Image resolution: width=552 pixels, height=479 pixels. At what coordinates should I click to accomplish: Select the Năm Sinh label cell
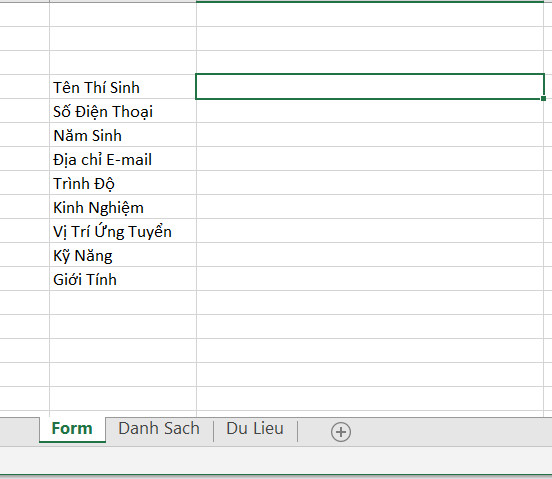[123, 135]
